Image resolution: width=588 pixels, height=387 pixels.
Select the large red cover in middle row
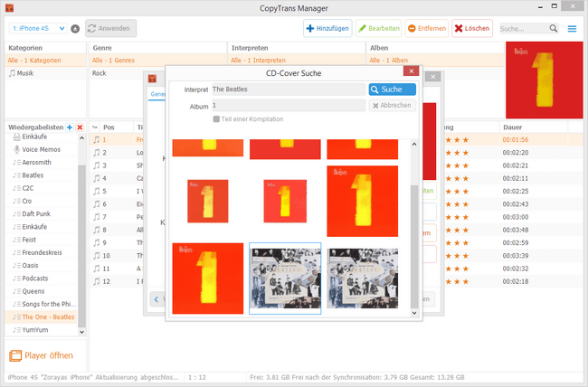pos(362,201)
